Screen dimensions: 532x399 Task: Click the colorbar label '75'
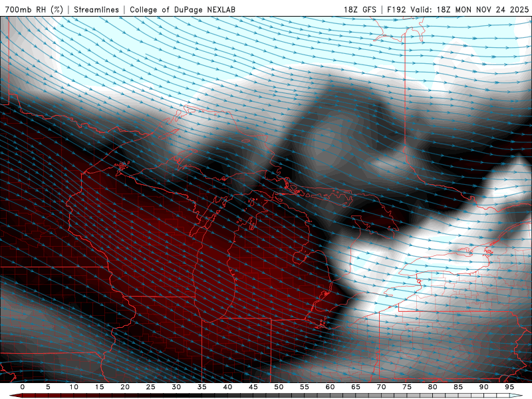pyautogui.click(x=407, y=387)
